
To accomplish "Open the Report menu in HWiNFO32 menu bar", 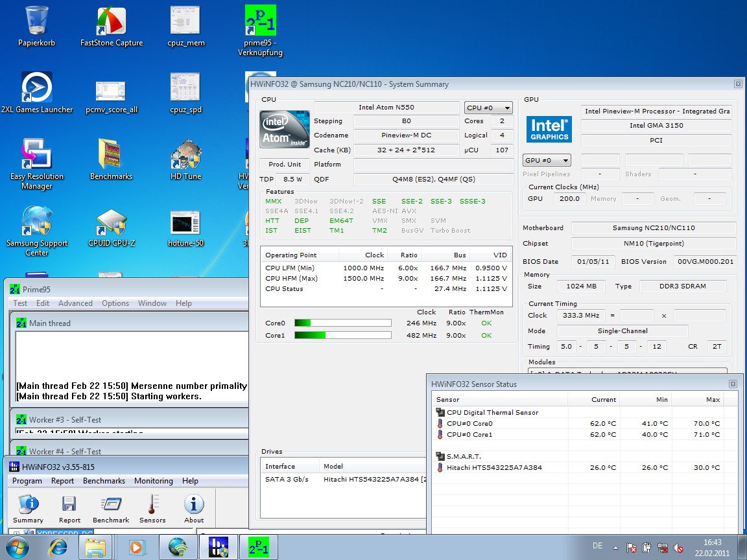I will click(62, 481).
